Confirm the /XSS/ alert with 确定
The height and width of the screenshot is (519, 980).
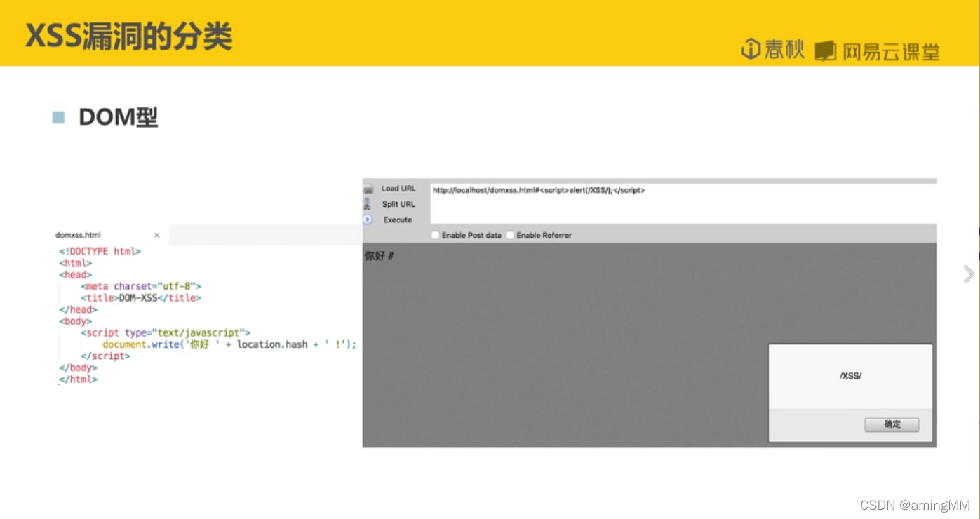click(892, 424)
